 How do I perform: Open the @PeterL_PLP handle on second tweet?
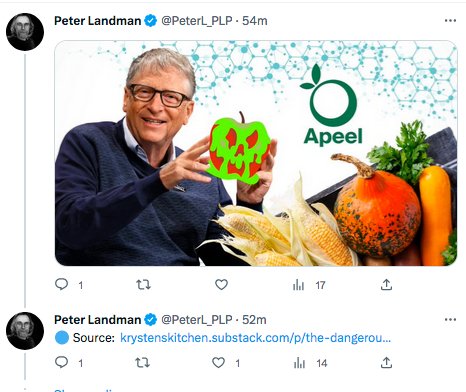(x=197, y=319)
